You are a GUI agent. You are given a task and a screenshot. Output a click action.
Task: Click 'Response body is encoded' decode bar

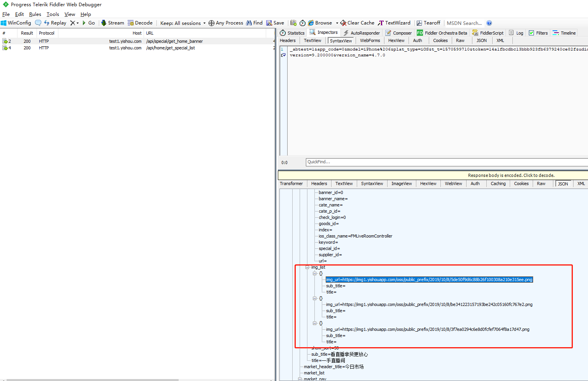pos(433,175)
